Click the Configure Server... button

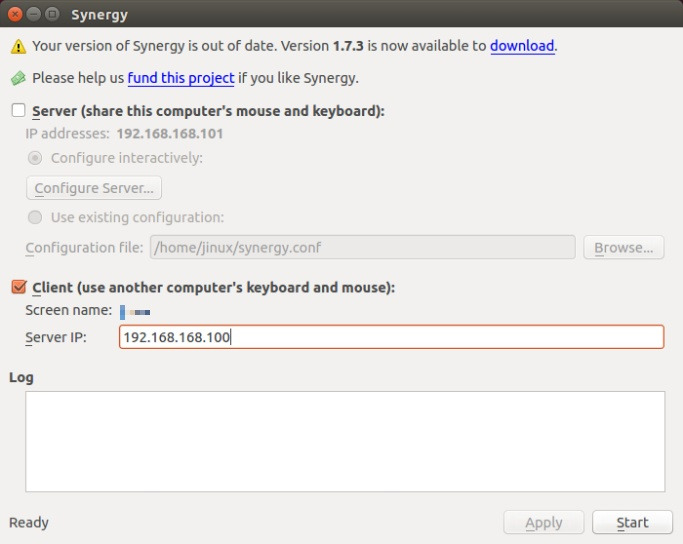(94, 188)
